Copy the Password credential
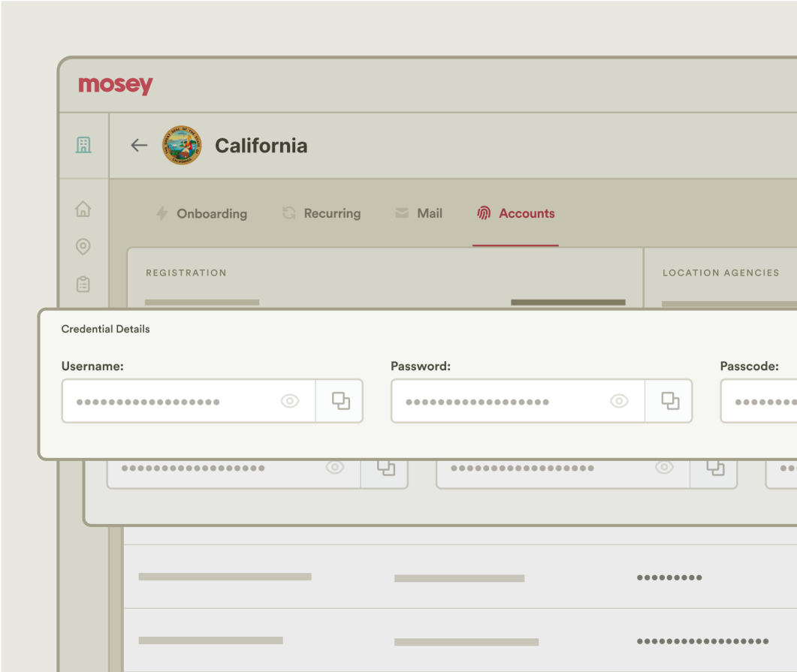This screenshot has width=797, height=672. pos(670,401)
